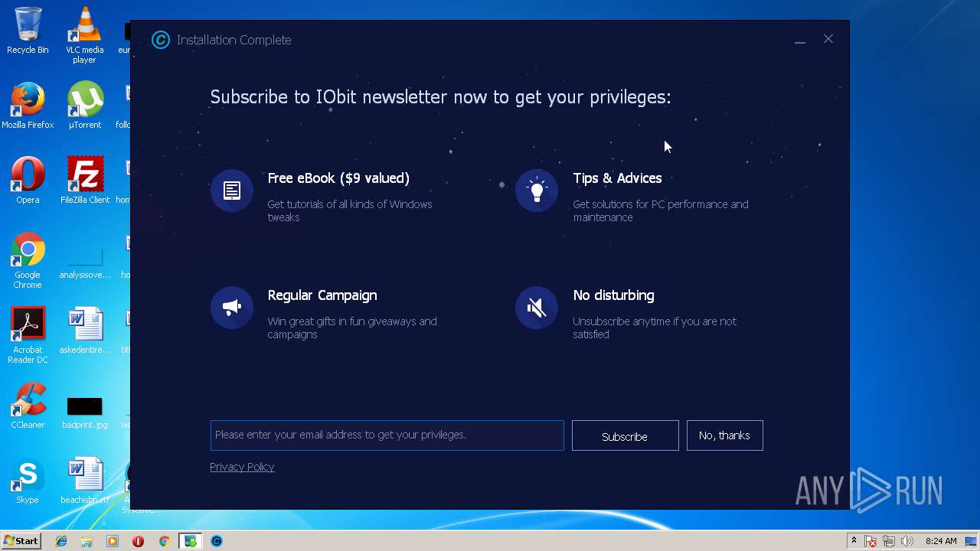Open Opera from the taskbar
The width and height of the screenshot is (980, 551).
coord(138,541)
